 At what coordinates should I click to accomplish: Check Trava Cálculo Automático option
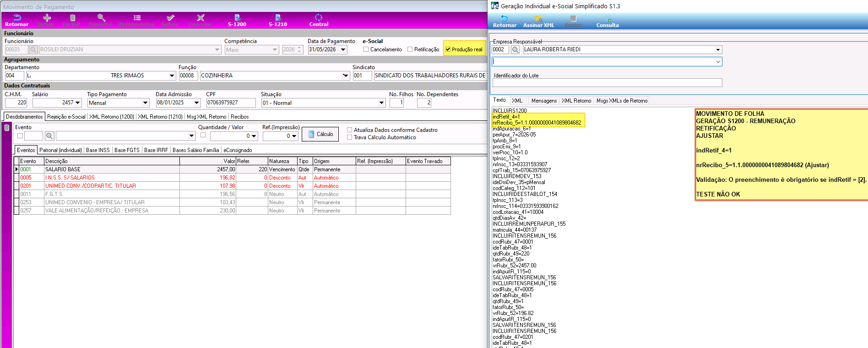pos(349,137)
